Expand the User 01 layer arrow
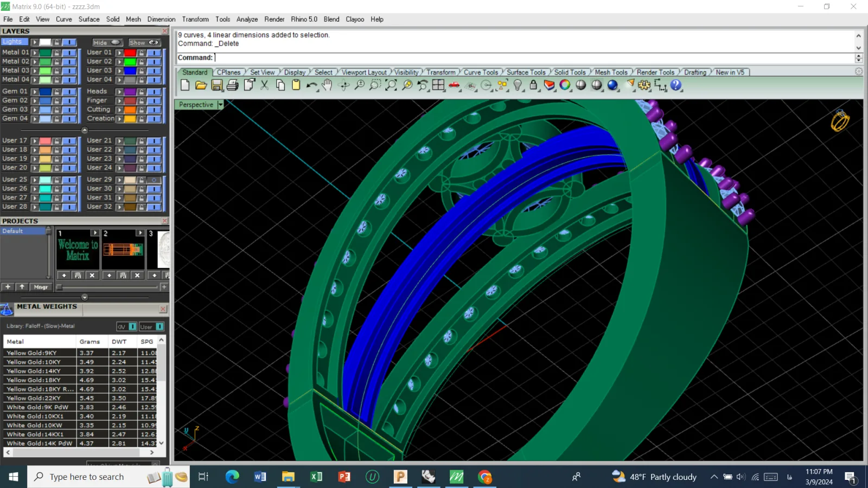This screenshot has height=488, width=868. (x=119, y=53)
